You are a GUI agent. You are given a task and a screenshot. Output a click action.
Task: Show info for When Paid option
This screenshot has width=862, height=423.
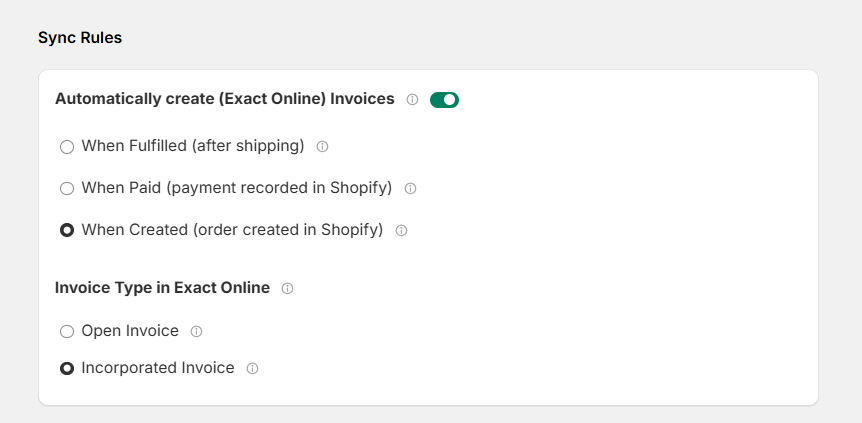[410, 189]
